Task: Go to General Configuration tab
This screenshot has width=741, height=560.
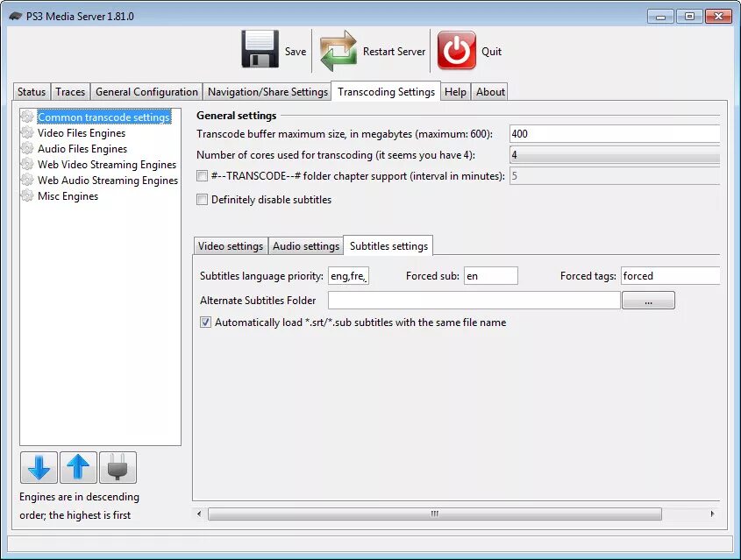Action: coord(146,92)
